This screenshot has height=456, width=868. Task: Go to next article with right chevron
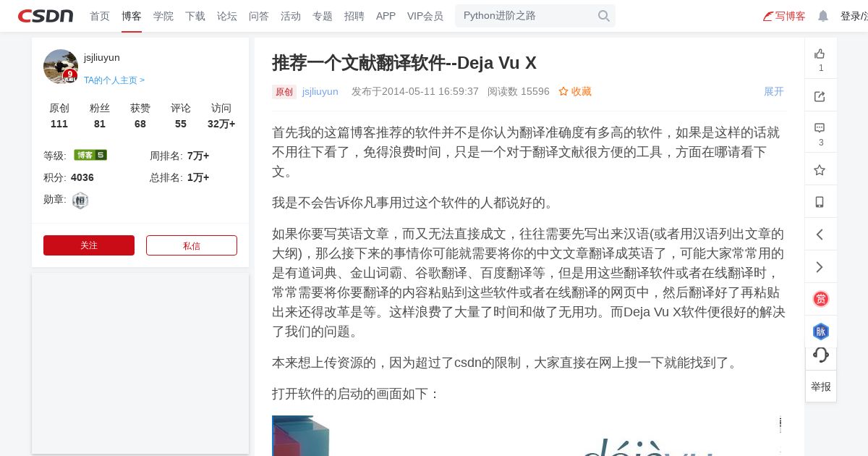pyautogui.click(x=820, y=267)
